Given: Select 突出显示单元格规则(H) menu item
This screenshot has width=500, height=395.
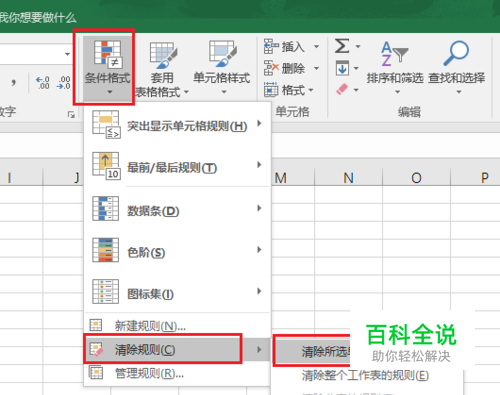Looking at the screenshot, I should (x=177, y=125).
